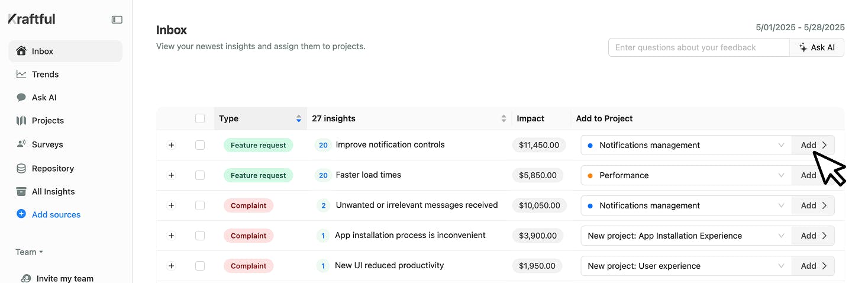The image size is (868, 283).
Task: Click the Ask AI button
Action: click(817, 47)
